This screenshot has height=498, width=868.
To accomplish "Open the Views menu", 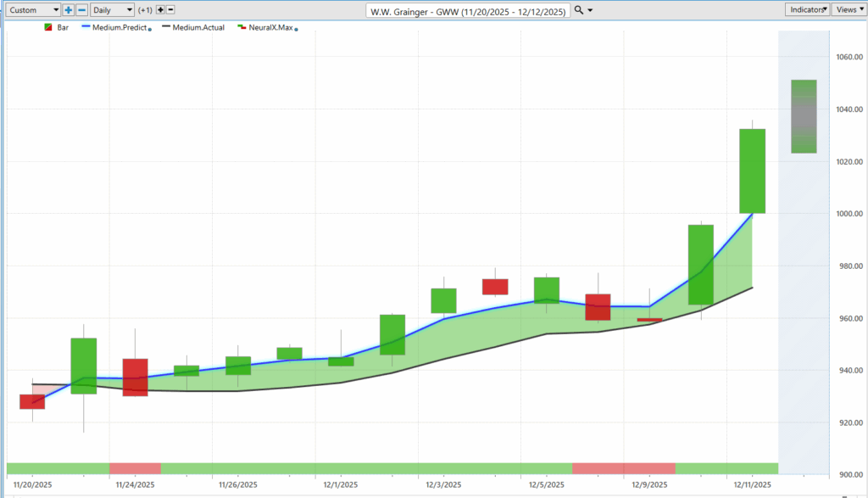I will point(847,9).
